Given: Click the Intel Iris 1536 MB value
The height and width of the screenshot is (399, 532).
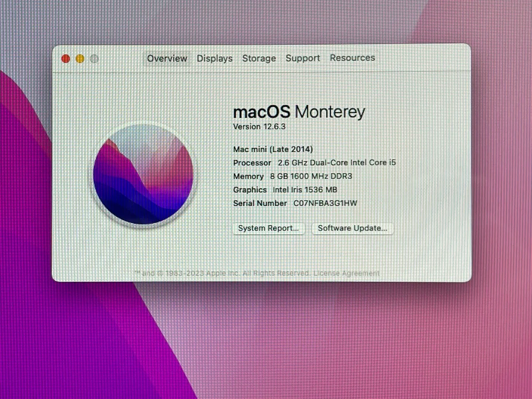Looking at the screenshot, I should point(305,190).
